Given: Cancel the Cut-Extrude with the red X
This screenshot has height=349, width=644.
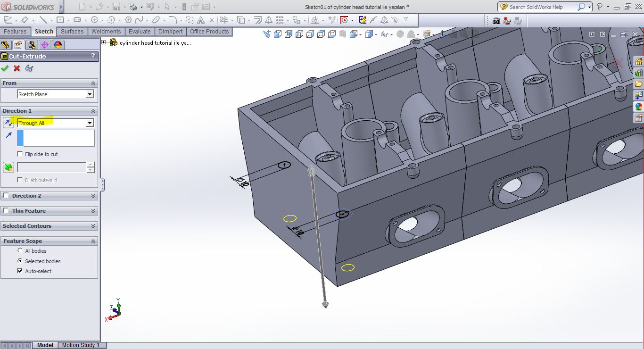Looking at the screenshot, I should click(x=17, y=68).
